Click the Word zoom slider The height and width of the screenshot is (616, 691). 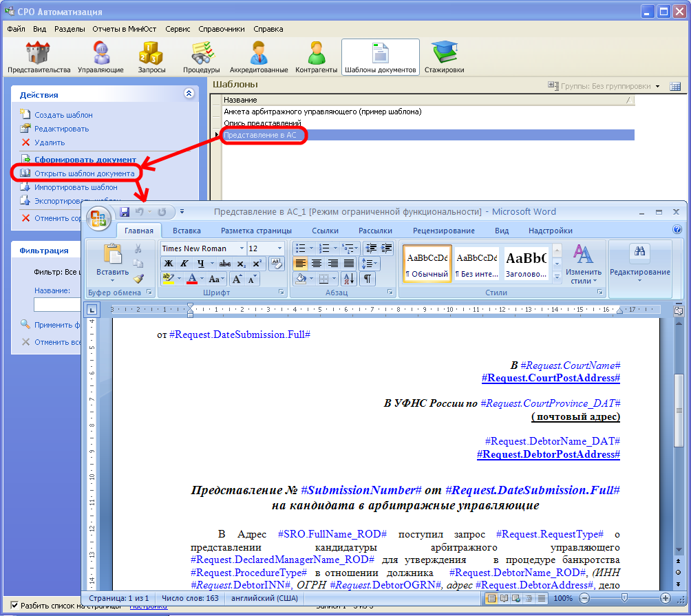[x=624, y=598]
